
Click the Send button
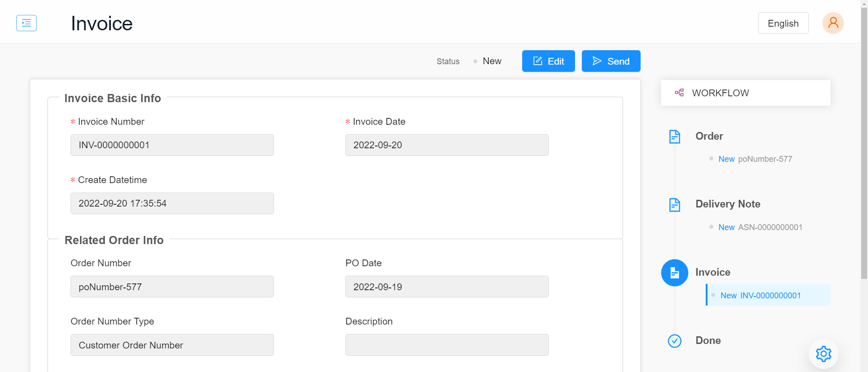611,61
